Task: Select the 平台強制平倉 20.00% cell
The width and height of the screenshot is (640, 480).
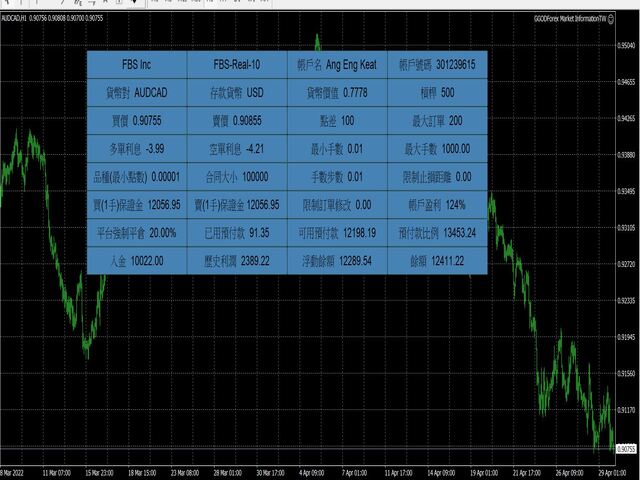Action: pyautogui.click(x=137, y=233)
